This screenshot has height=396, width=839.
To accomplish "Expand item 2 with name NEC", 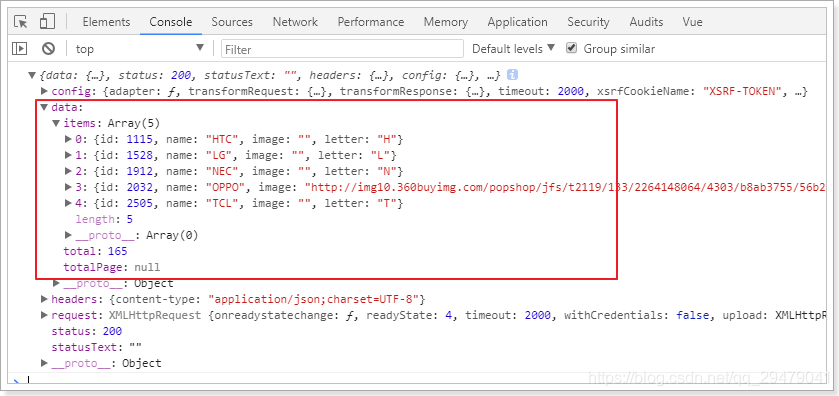I will point(68,171).
